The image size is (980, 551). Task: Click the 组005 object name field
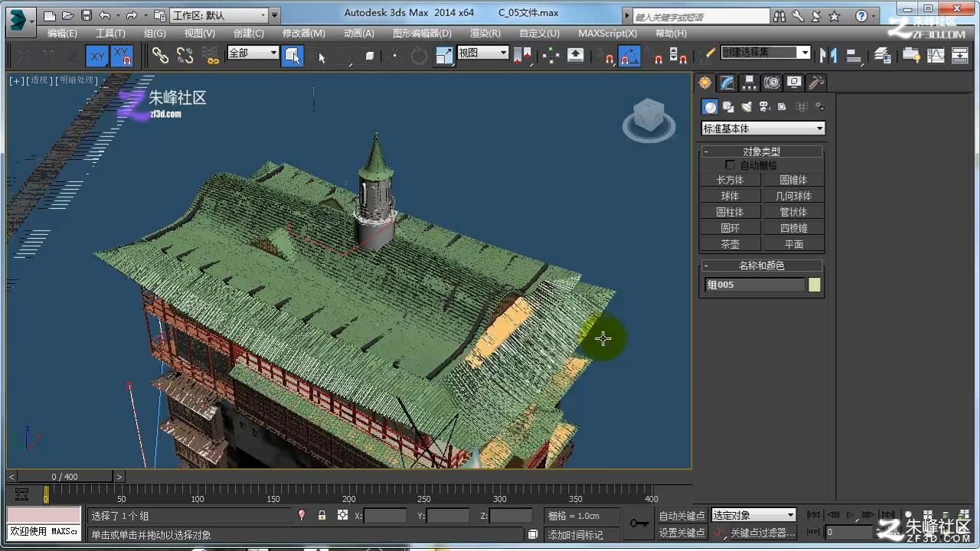tap(755, 285)
